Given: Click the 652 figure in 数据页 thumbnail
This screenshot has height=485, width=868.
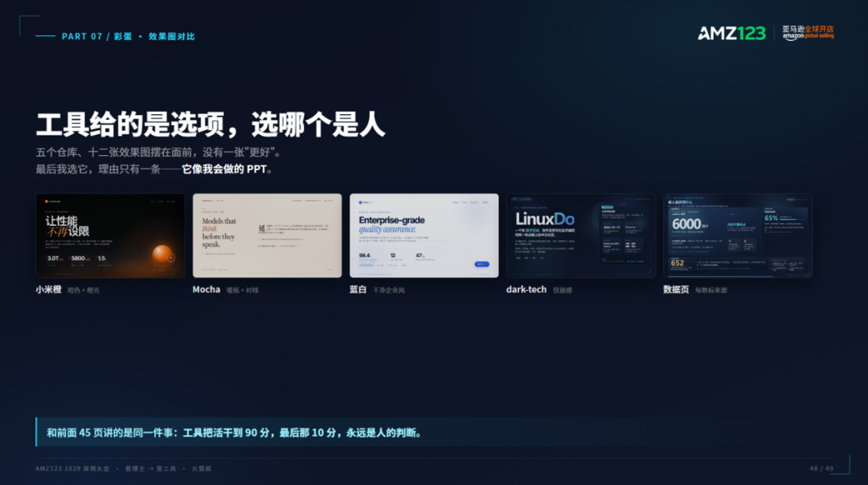Looking at the screenshot, I should pyautogui.click(x=678, y=263).
